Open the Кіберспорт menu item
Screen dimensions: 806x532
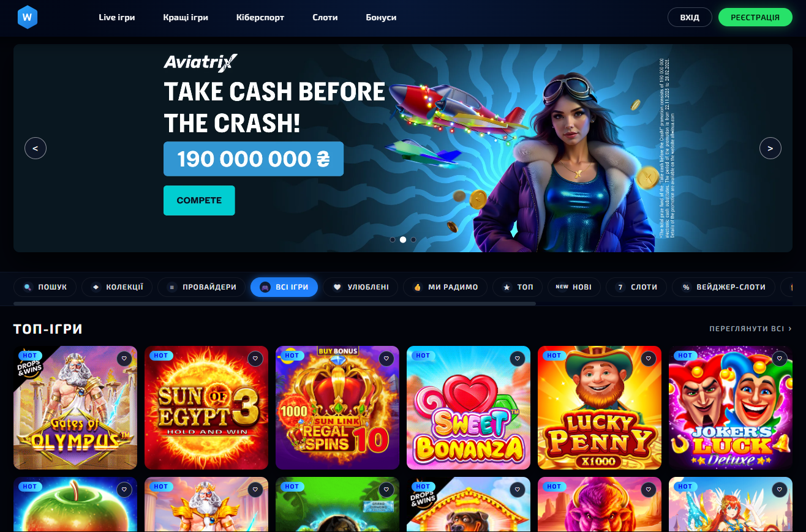pos(260,17)
